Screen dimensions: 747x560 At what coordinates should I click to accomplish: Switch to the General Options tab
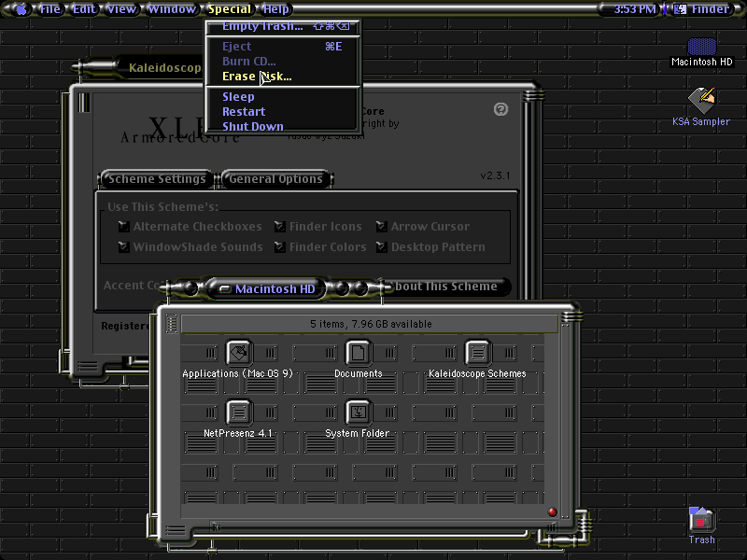(275, 179)
